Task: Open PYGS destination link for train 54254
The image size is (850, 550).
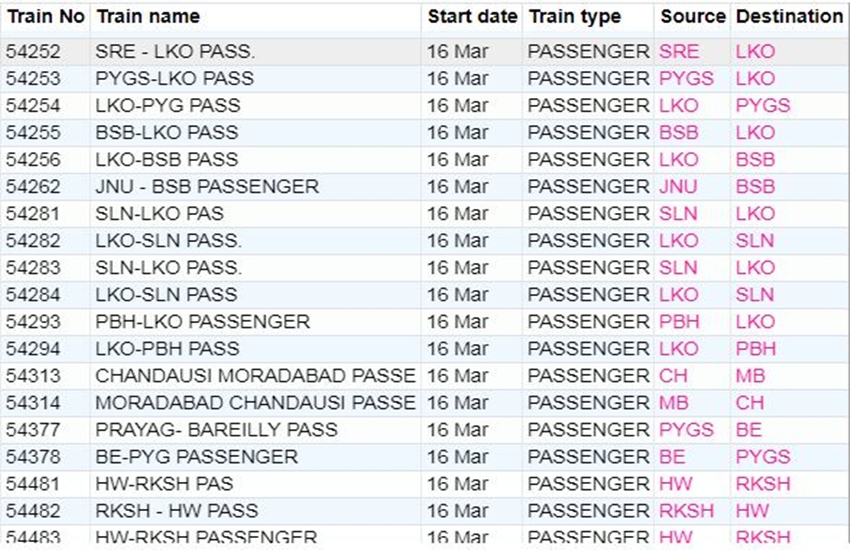Action: (x=763, y=105)
